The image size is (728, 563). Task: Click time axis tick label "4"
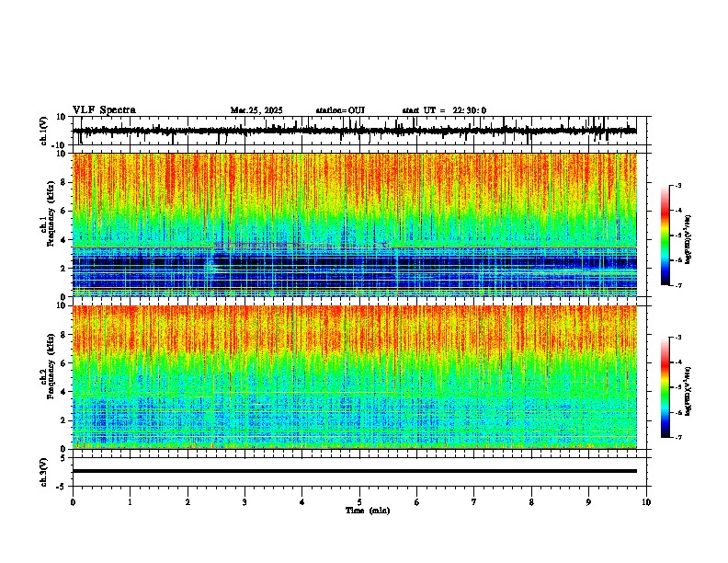tap(302, 502)
